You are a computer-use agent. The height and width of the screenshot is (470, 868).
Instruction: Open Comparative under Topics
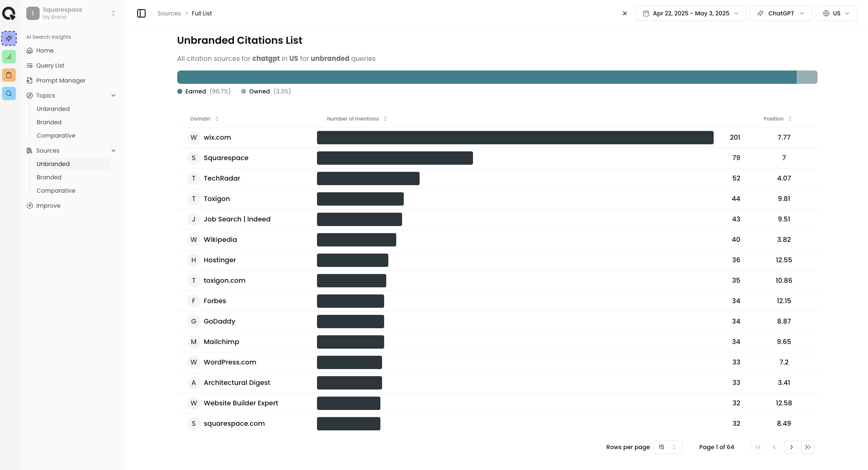(x=56, y=136)
